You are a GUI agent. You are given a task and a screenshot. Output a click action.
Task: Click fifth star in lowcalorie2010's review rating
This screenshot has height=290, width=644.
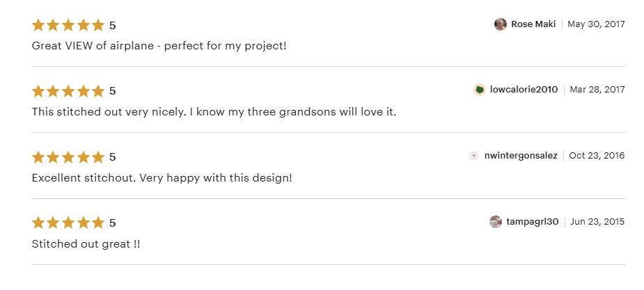point(97,90)
